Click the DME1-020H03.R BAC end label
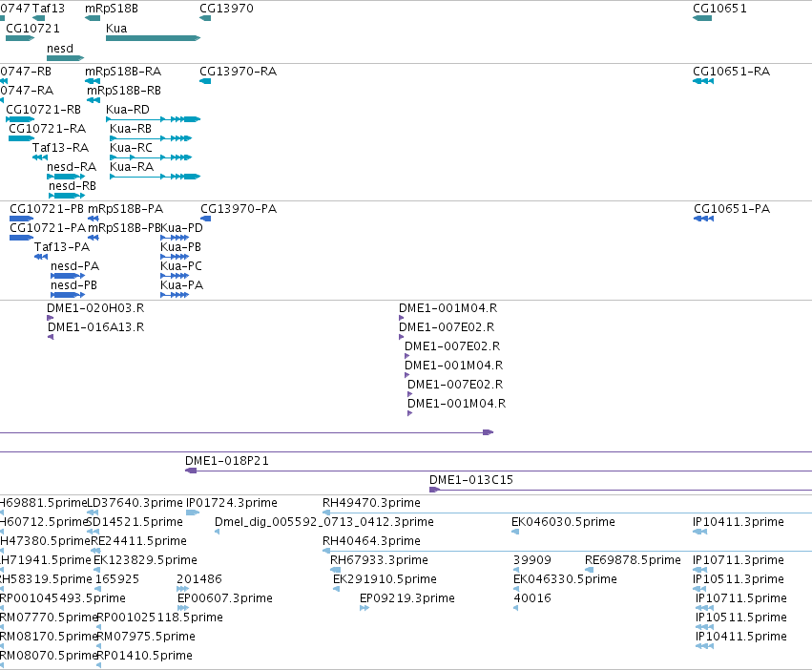812x670 pixels. (95, 308)
